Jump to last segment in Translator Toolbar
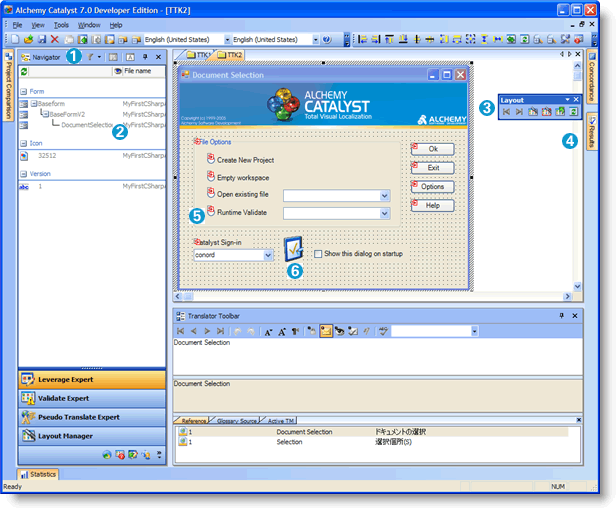616x510 pixels. 220,331
